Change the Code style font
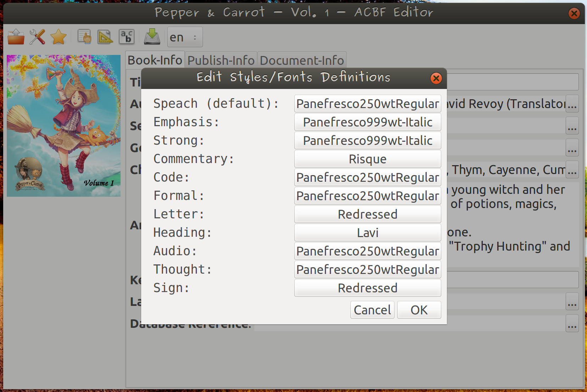Screen dimensions: 587x392 (x=368, y=178)
